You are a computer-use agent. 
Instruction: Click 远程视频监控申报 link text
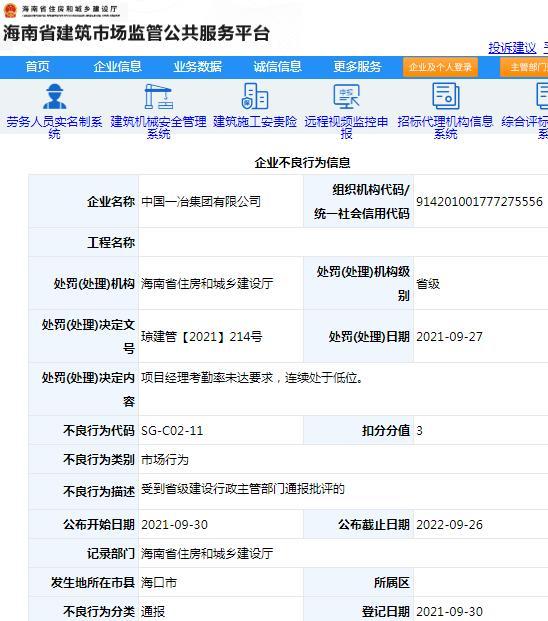pyautogui.click(x=346, y=127)
